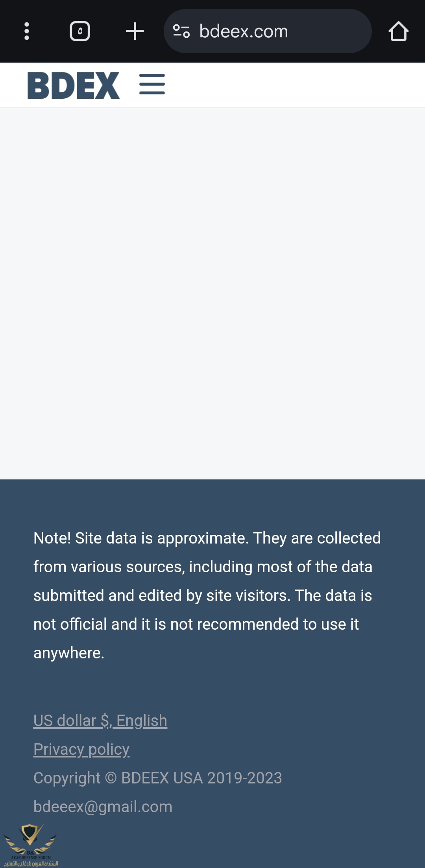Change currency via "US dollar $" text
Image resolution: width=425 pixels, height=868 pixels.
pyautogui.click(x=72, y=721)
